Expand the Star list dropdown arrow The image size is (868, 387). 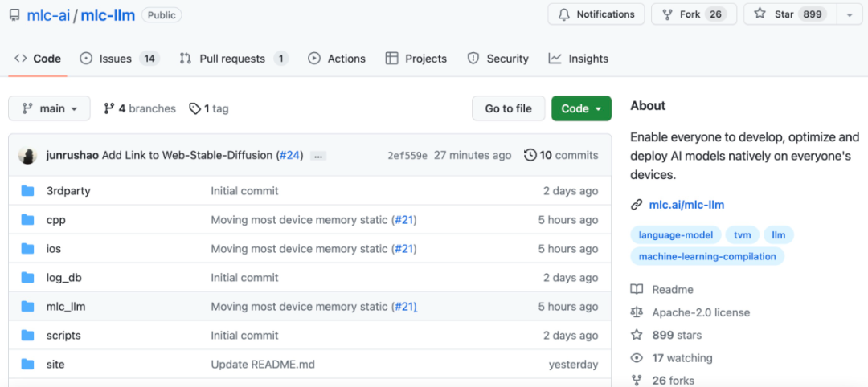850,14
